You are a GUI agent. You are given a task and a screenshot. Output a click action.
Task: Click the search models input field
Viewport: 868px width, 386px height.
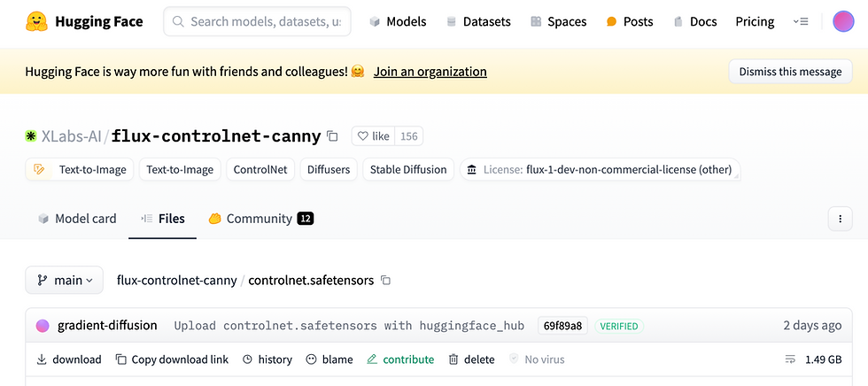point(264,21)
